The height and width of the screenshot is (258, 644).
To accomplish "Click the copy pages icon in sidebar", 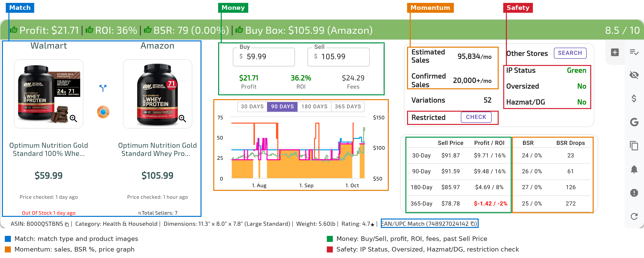I will tap(634, 146).
